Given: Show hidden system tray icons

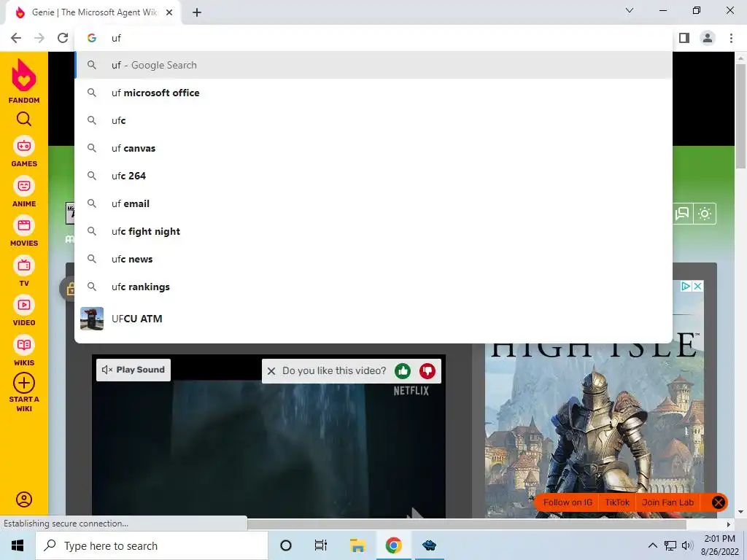Looking at the screenshot, I should [652, 545].
